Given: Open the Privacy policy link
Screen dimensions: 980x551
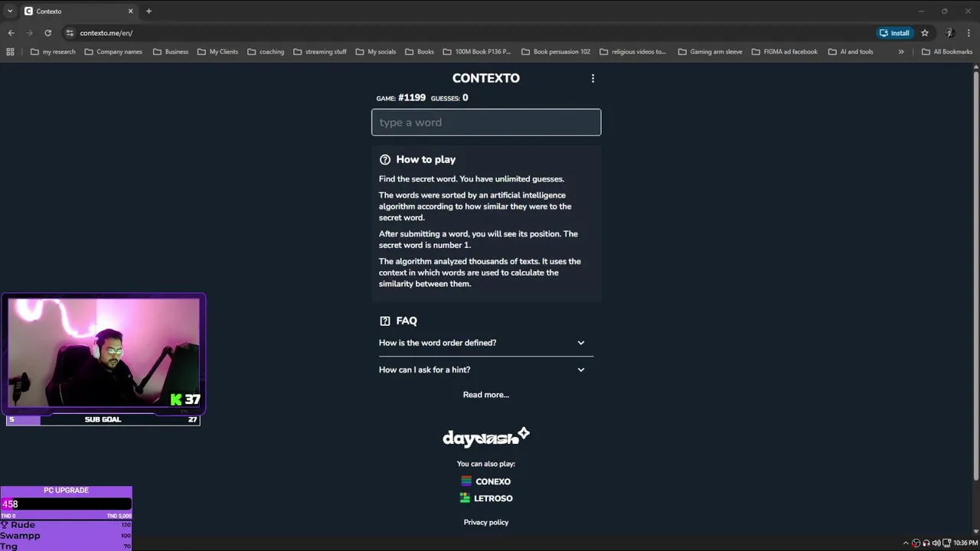Looking at the screenshot, I should click(x=486, y=522).
